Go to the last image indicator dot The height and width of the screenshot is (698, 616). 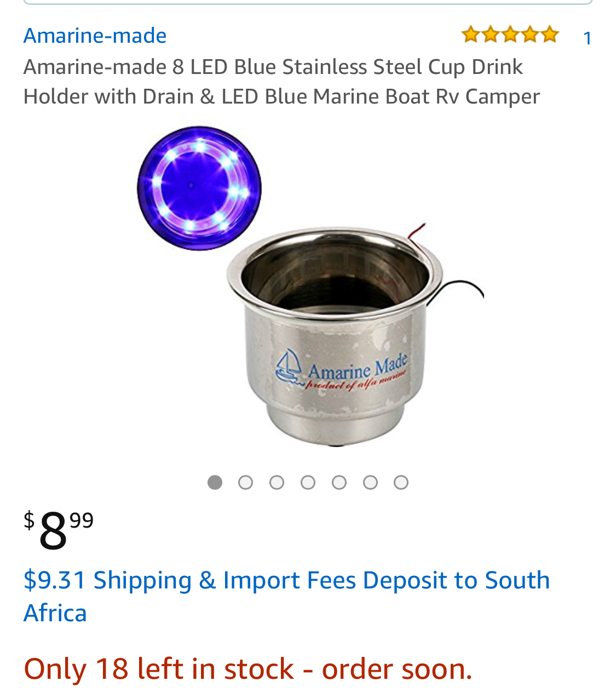pos(401,482)
